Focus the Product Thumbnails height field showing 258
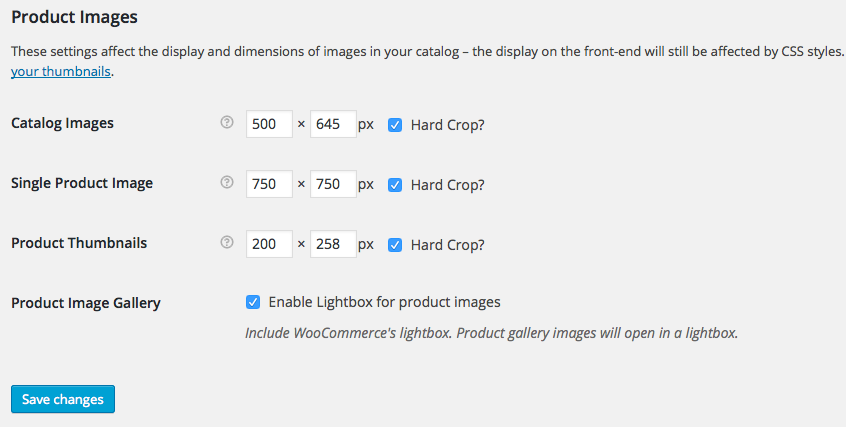The image size is (846, 427). point(333,244)
